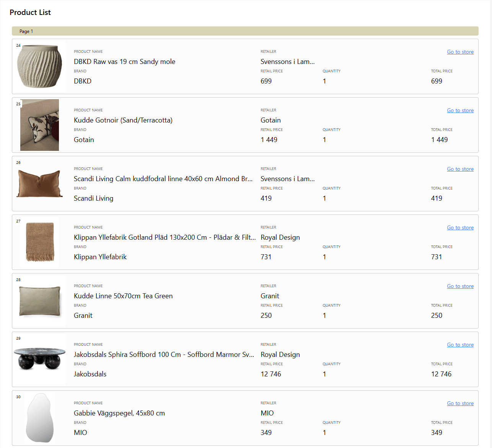Click product name DBKD Raw vas 19 cm
492x448 pixels.
[124, 62]
